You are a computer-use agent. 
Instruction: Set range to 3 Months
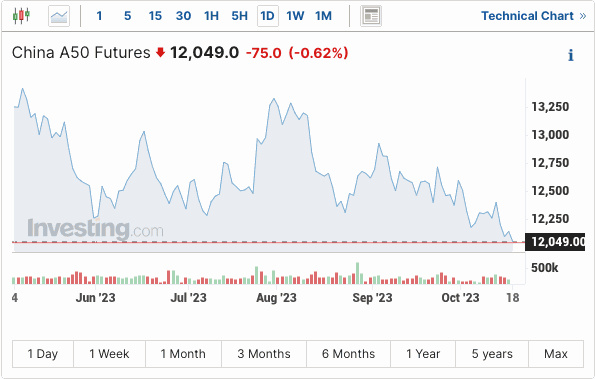click(264, 354)
